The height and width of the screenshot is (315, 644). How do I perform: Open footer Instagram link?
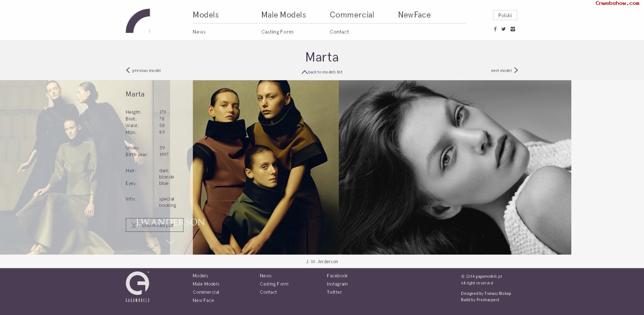tap(337, 284)
